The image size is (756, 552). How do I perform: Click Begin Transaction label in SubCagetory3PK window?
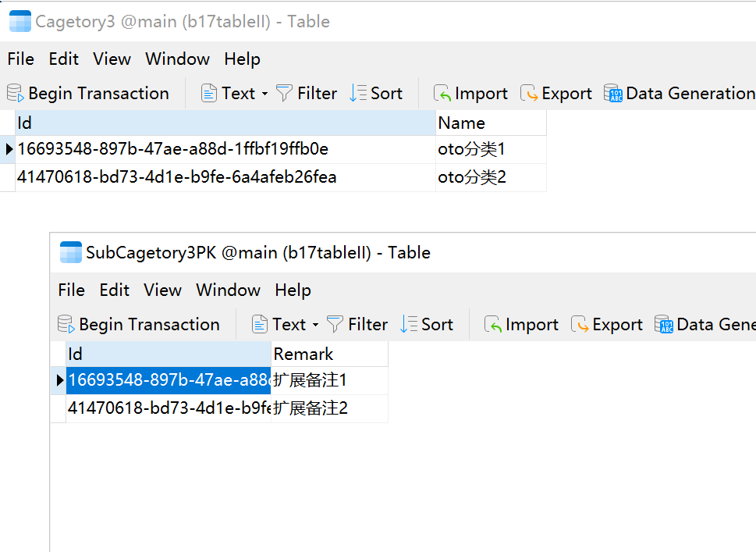[x=149, y=324]
